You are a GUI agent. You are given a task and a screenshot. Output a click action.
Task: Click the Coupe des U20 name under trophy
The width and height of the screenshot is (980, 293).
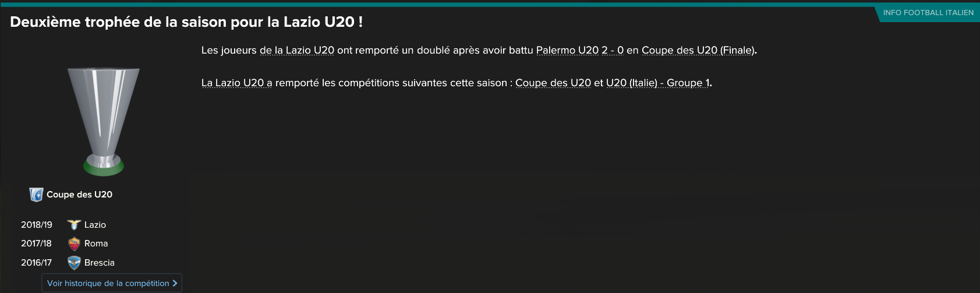79,195
